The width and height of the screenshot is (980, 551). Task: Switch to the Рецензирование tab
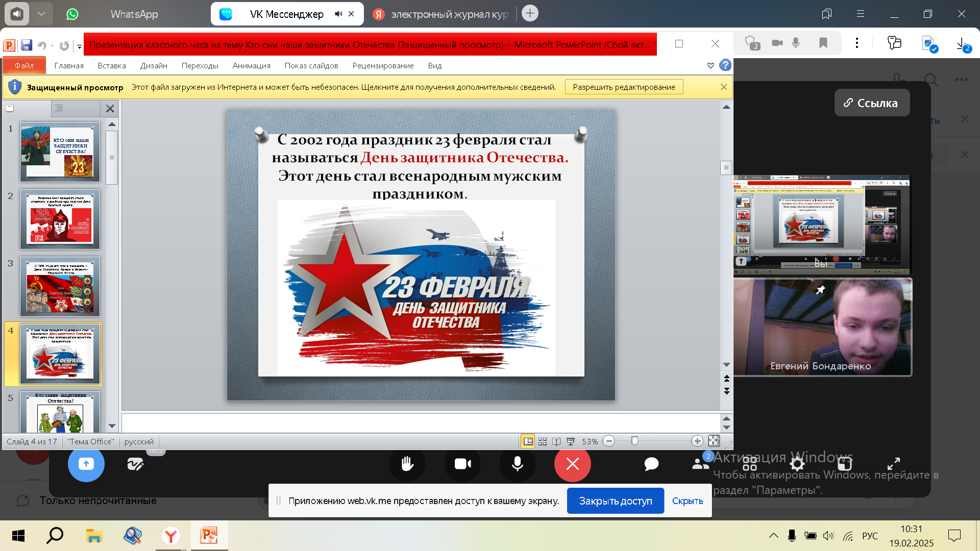pos(383,66)
